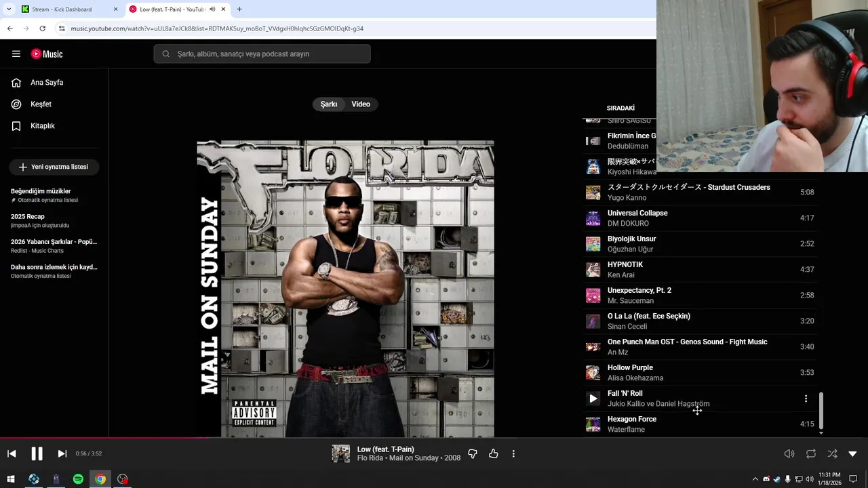Reload the current page
868x488 pixels.
(42, 28)
